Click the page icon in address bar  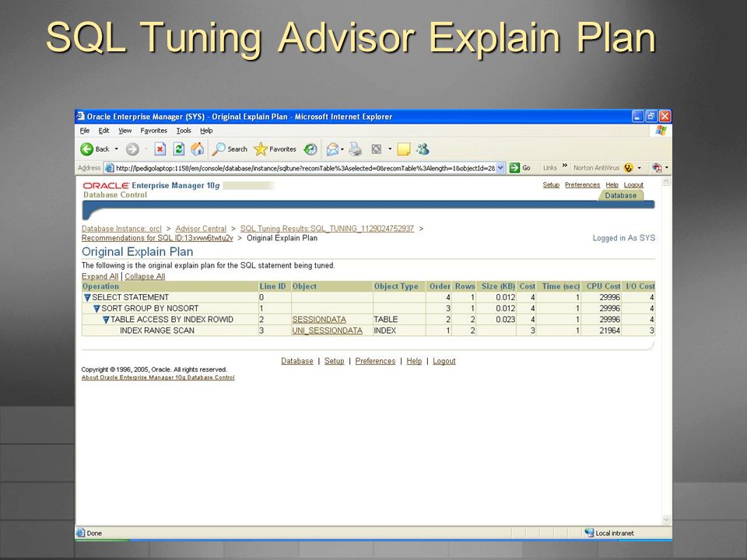[110, 168]
